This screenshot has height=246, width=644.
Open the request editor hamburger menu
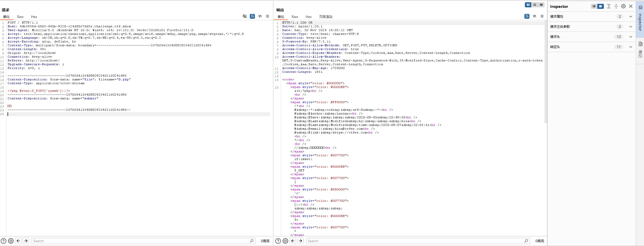(267, 16)
